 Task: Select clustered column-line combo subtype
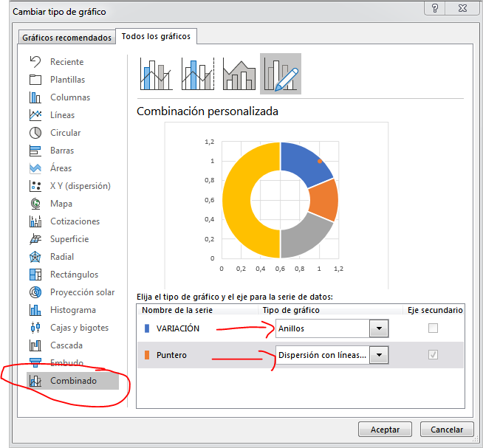[x=156, y=74]
